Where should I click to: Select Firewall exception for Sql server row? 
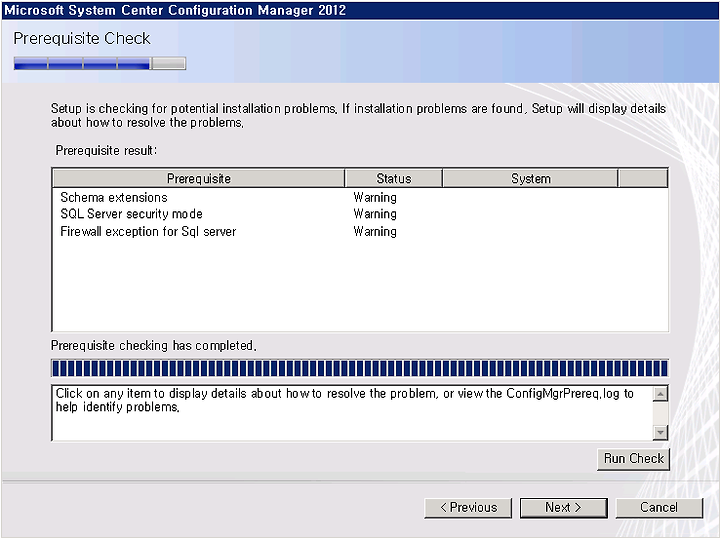coord(360,231)
